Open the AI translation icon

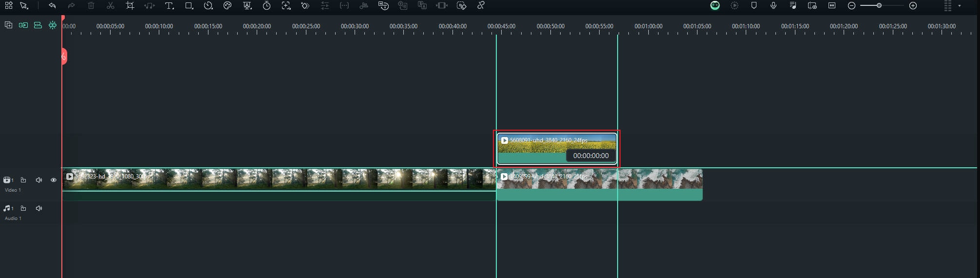[x=422, y=5]
